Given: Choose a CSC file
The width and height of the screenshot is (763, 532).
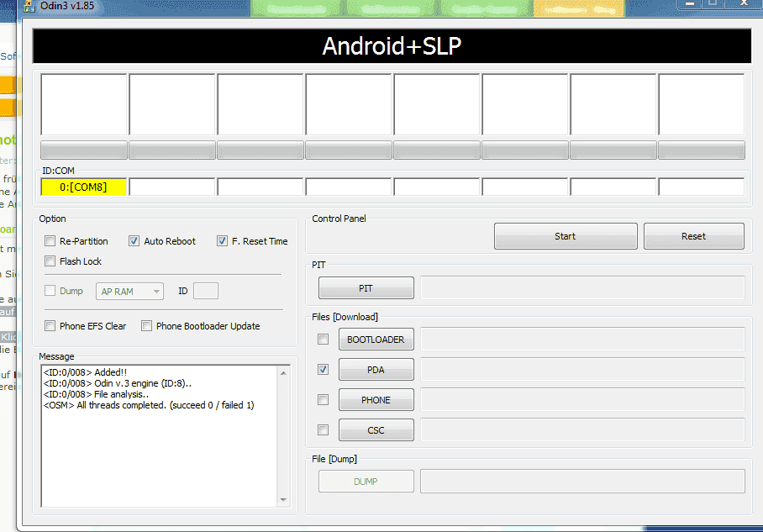Looking at the screenshot, I should coord(376,430).
